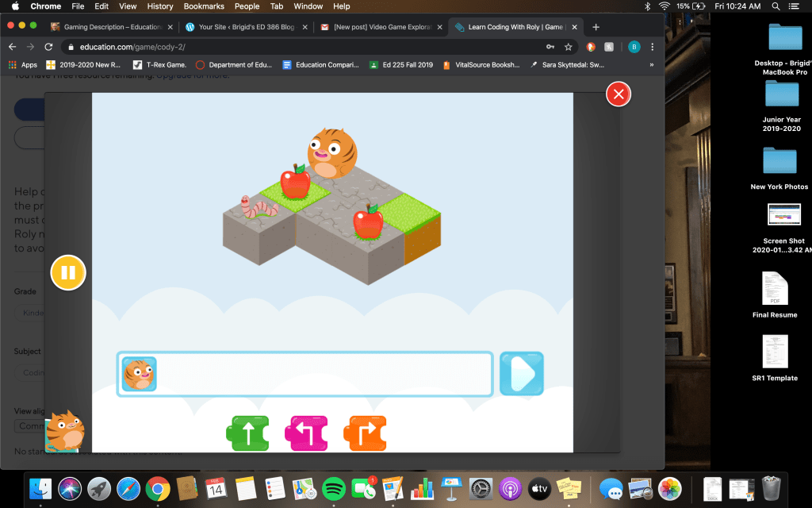Expand the hidden bookmarks overflow chevron

click(652, 65)
